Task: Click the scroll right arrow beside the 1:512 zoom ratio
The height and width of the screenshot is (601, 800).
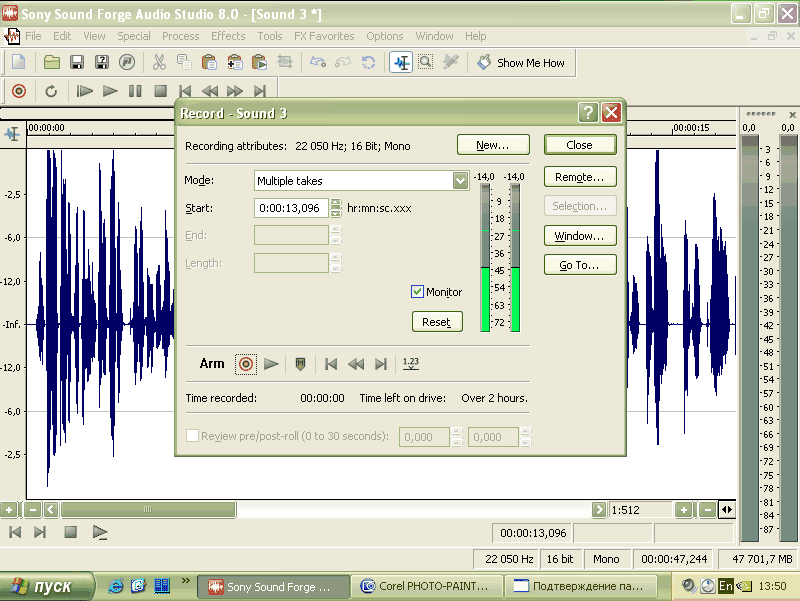Action: (x=599, y=509)
